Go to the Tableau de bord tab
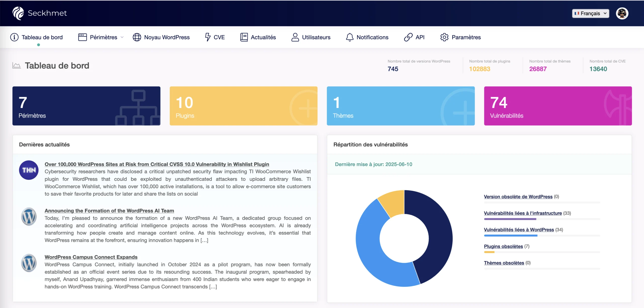Image resolution: width=644 pixels, height=308 pixels. click(x=42, y=37)
